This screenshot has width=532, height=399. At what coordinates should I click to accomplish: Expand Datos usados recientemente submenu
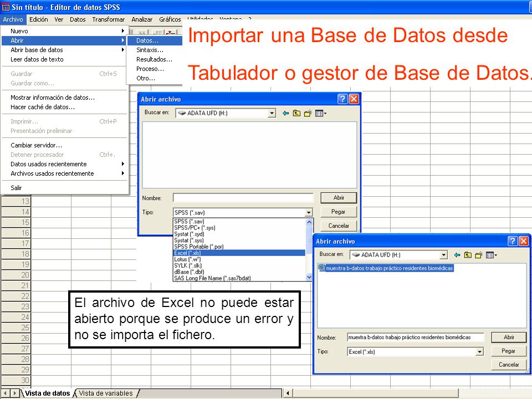pos(64,164)
